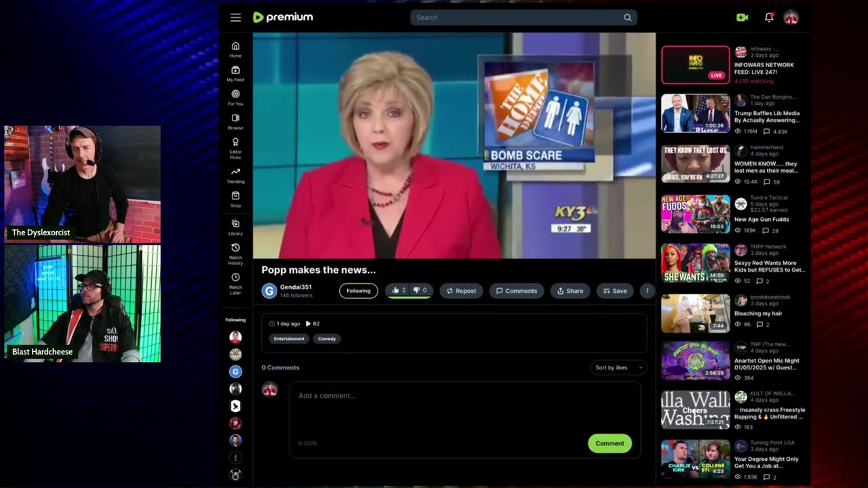Open My Feed in sidebar

point(235,74)
